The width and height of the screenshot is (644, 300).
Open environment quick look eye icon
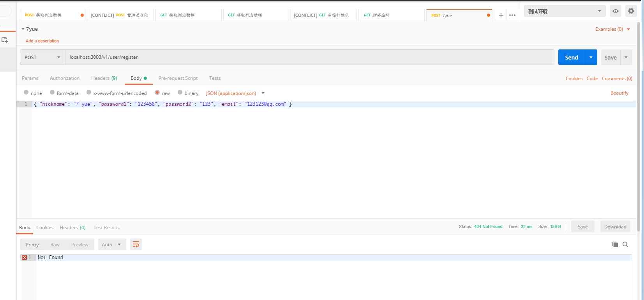616,11
